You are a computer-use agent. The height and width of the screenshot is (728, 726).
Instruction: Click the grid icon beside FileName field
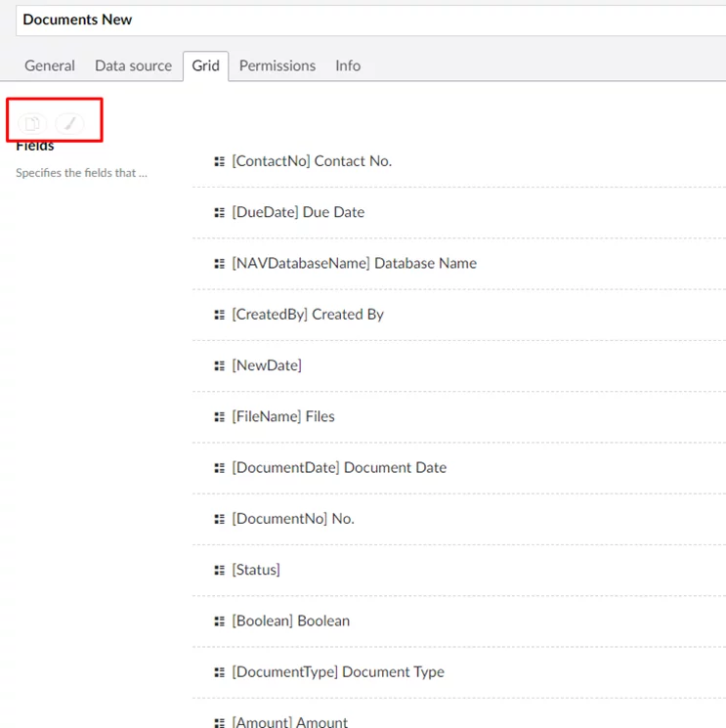click(x=220, y=416)
